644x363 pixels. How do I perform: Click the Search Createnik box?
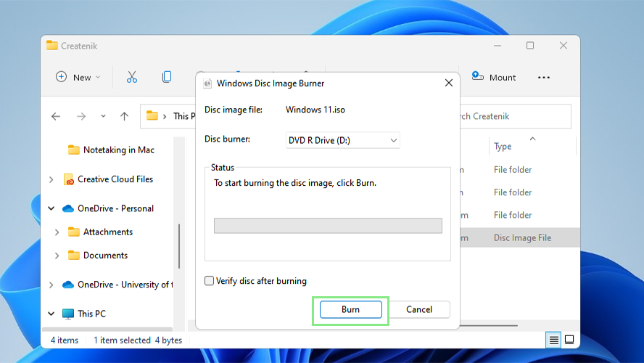pyautogui.click(x=515, y=116)
